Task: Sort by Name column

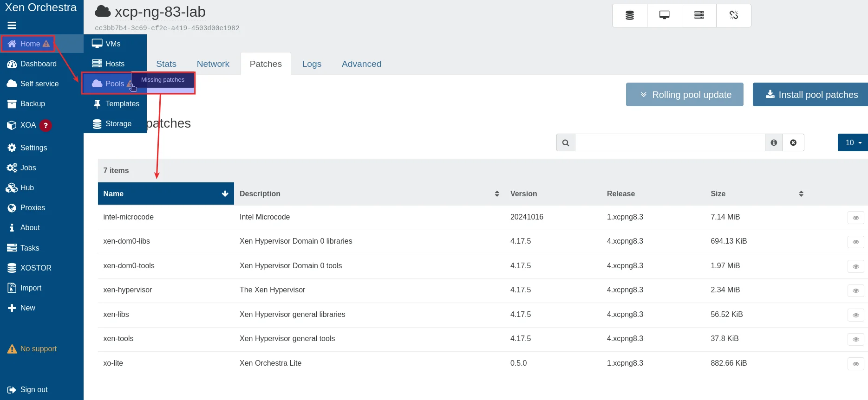Action: tap(166, 194)
